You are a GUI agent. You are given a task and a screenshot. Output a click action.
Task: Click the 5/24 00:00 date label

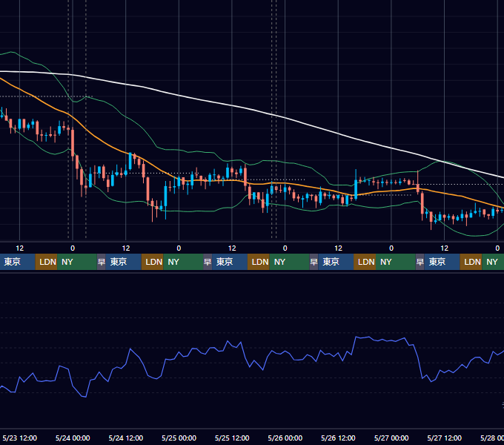pos(73,438)
